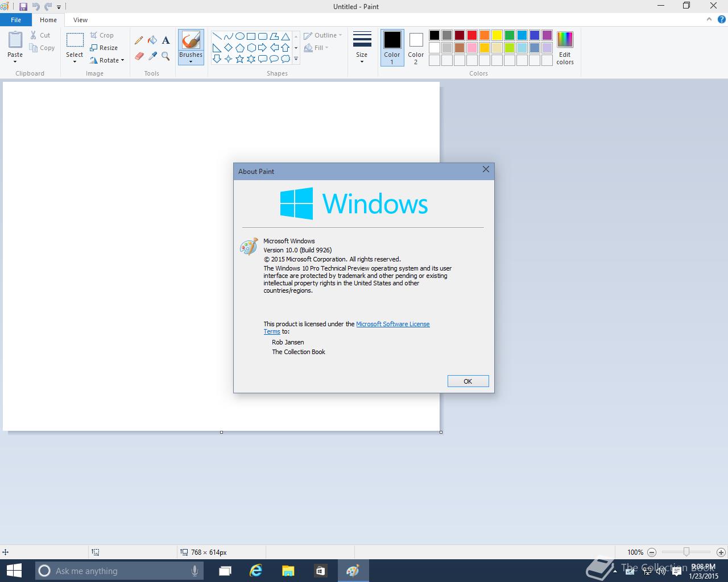The height and width of the screenshot is (582, 728).
Task: Activate Color 1 foreground selector
Action: (392, 47)
